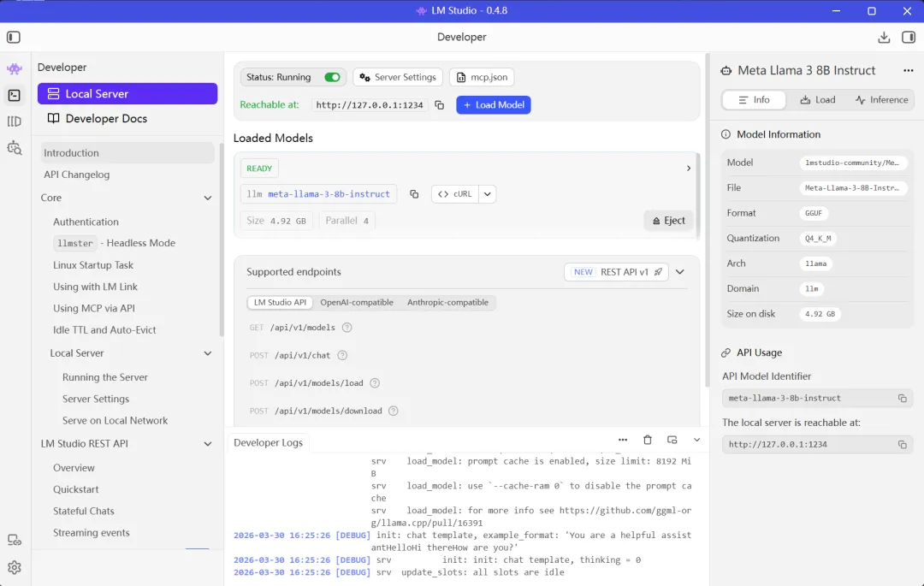Image resolution: width=924 pixels, height=586 pixels.
Task: Switch to the Load tab in model panel
Action: coord(817,100)
